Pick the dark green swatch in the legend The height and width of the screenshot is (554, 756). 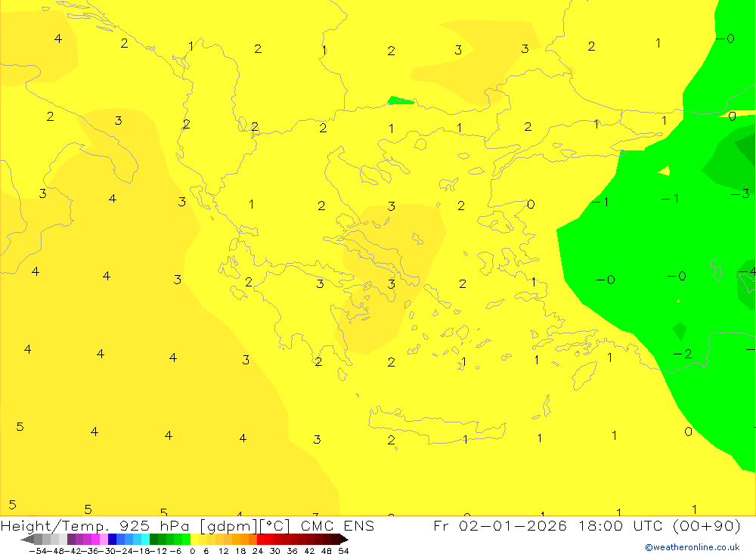pos(153,539)
